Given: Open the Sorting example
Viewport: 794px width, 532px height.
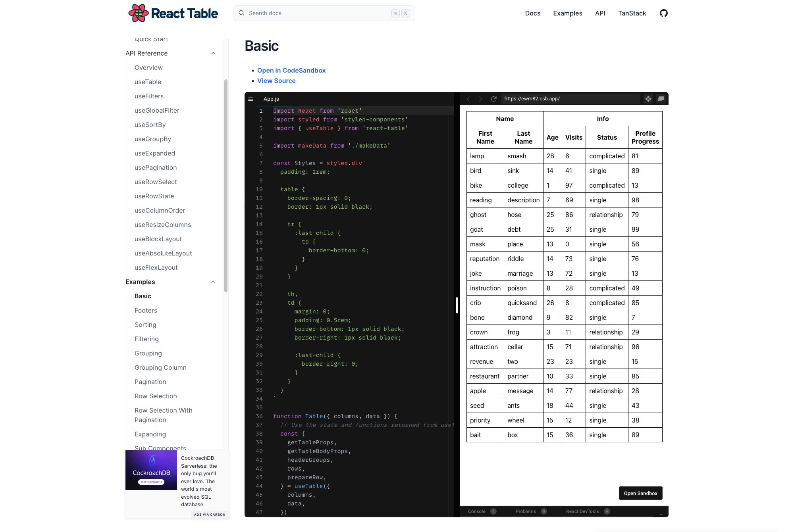Looking at the screenshot, I should coord(145,325).
